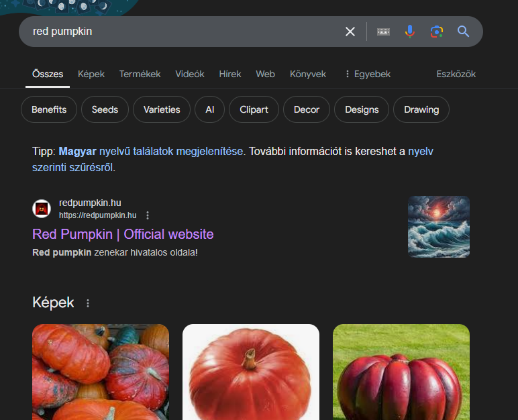Image resolution: width=518 pixels, height=420 pixels.
Task: Submit search with the magnifying glass icon
Action: tap(463, 32)
